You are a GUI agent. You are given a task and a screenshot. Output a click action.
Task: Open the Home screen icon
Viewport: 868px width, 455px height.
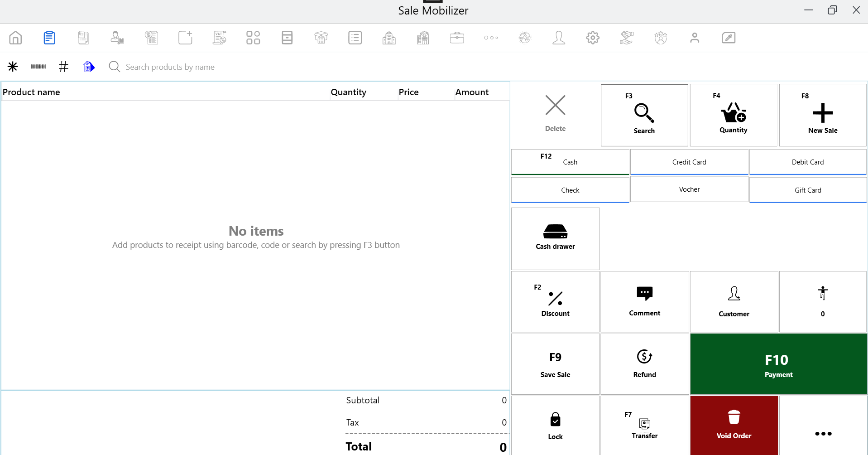pyautogui.click(x=15, y=38)
